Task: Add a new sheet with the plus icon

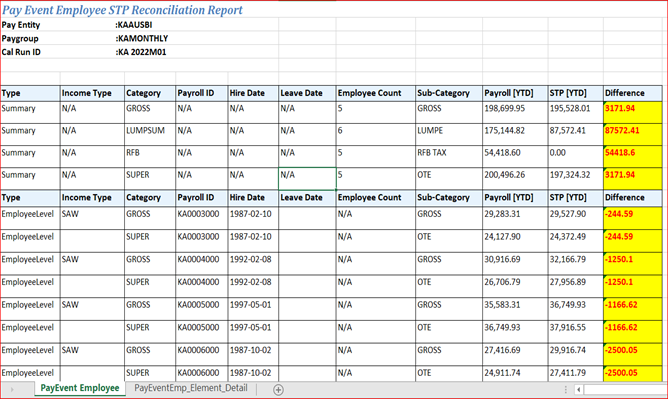Action: (x=278, y=390)
